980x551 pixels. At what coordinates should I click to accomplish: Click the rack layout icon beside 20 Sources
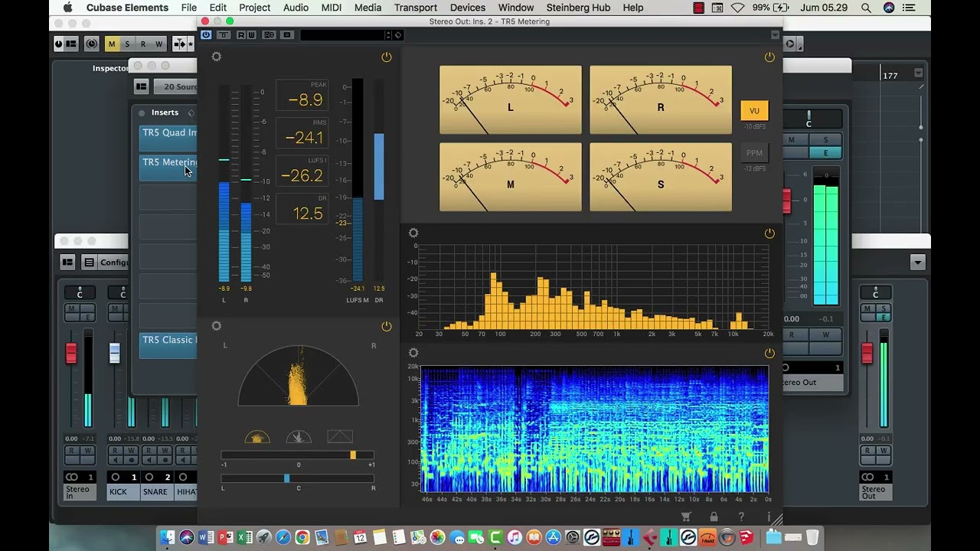click(141, 86)
